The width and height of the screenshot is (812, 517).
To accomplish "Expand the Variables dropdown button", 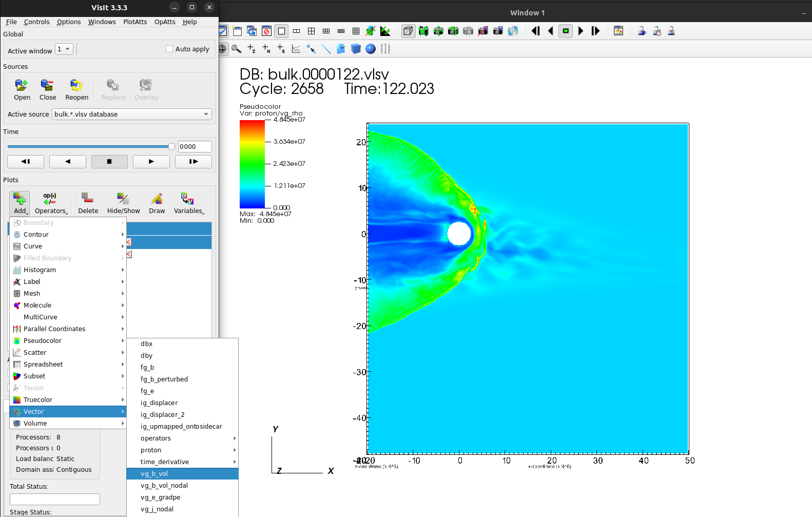I will [x=188, y=203].
